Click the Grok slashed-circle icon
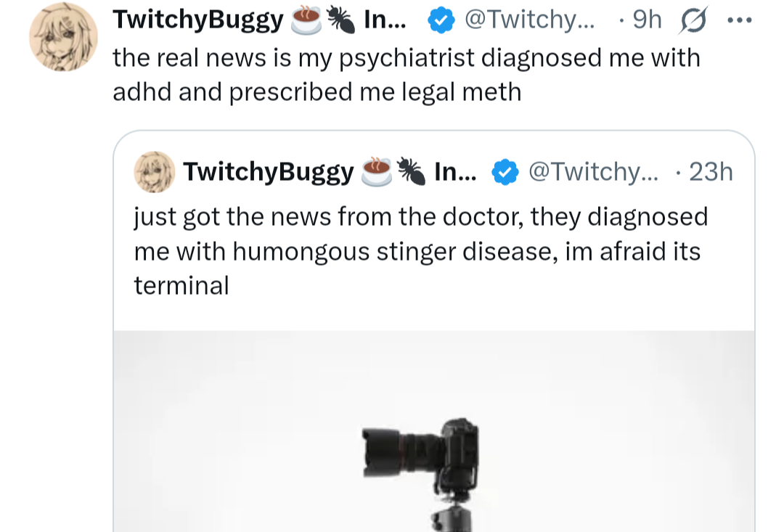The height and width of the screenshot is (532, 784). 692,22
